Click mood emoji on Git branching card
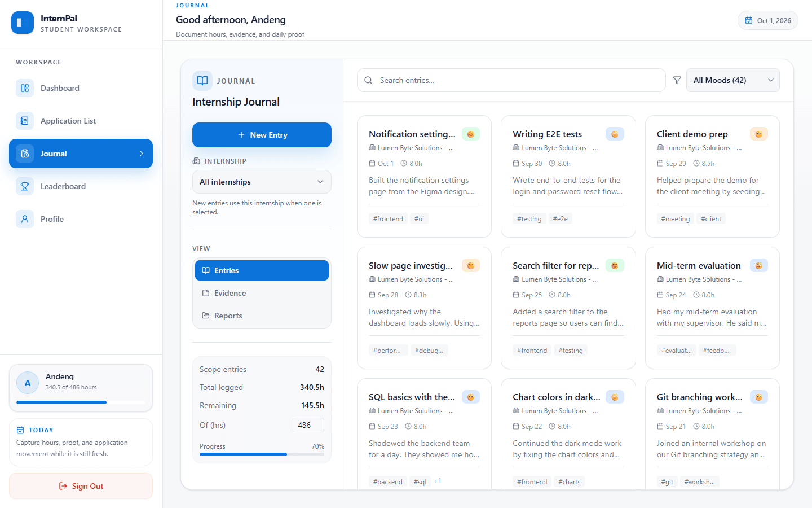 point(759,397)
